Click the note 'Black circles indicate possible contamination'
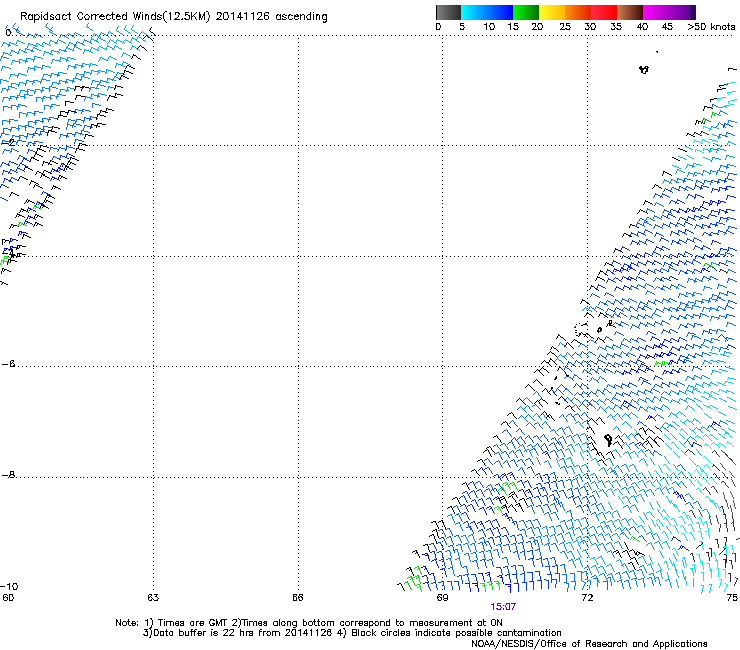740x650 pixels. point(456,633)
